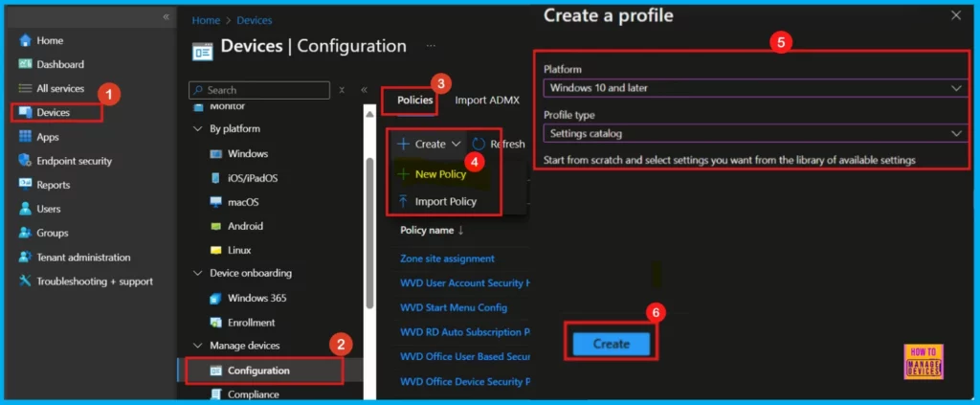Open Dashboard icon in left menu
The image size is (980, 405).
pyautogui.click(x=25, y=64)
